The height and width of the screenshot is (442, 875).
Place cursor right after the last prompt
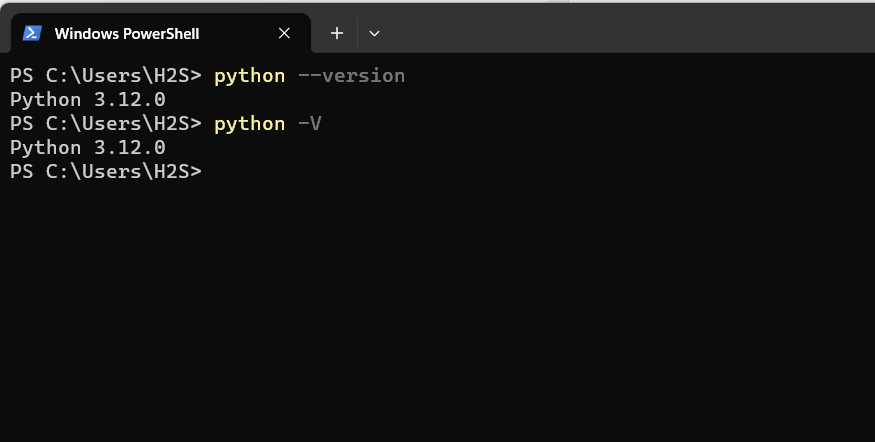[x=214, y=171]
